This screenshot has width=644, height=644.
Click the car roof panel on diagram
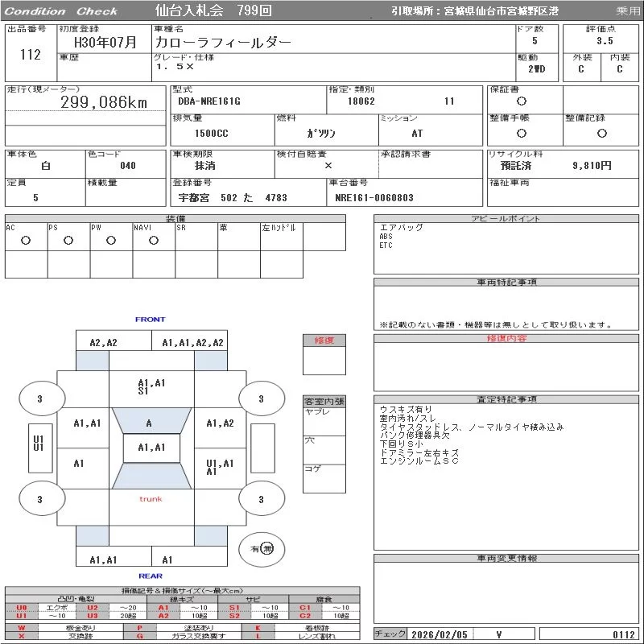(x=151, y=448)
